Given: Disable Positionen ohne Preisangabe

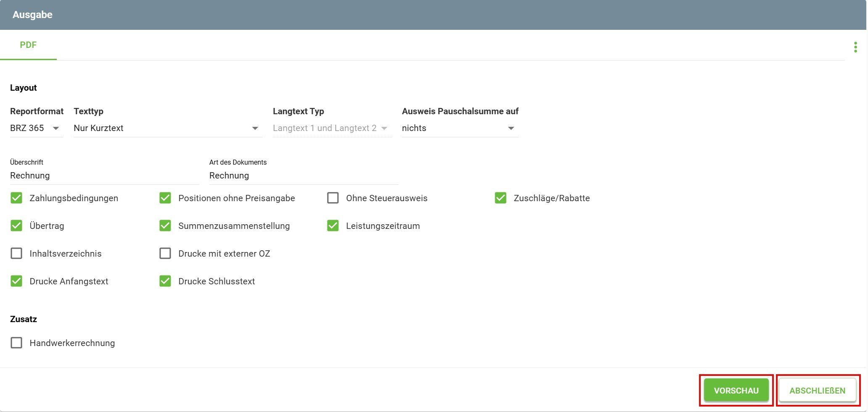Looking at the screenshot, I should (x=165, y=198).
